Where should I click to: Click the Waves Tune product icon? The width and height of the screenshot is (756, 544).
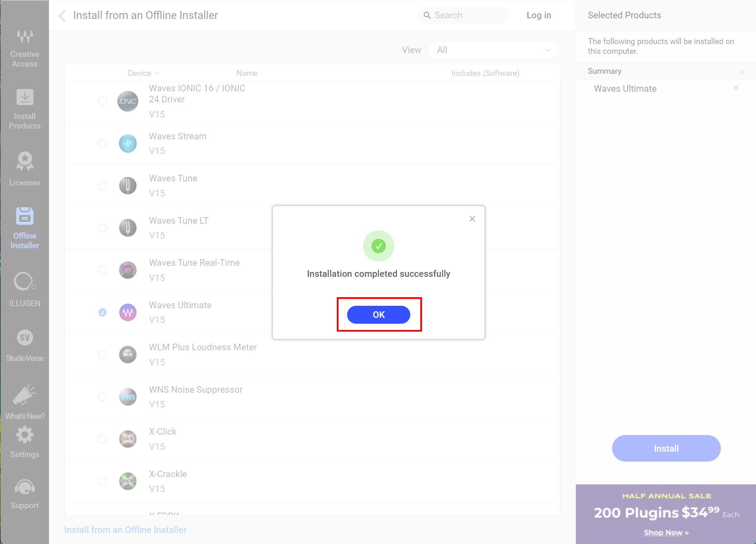coord(128,185)
